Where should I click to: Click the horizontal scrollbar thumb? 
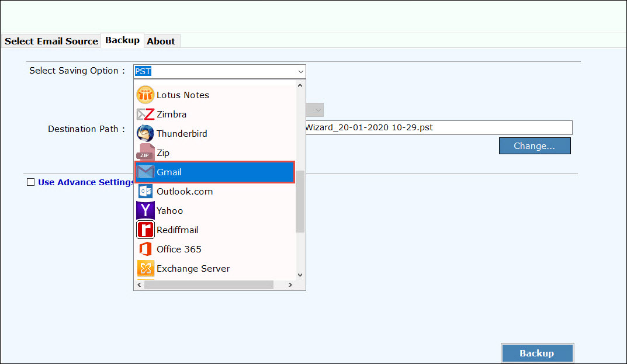[x=209, y=285]
